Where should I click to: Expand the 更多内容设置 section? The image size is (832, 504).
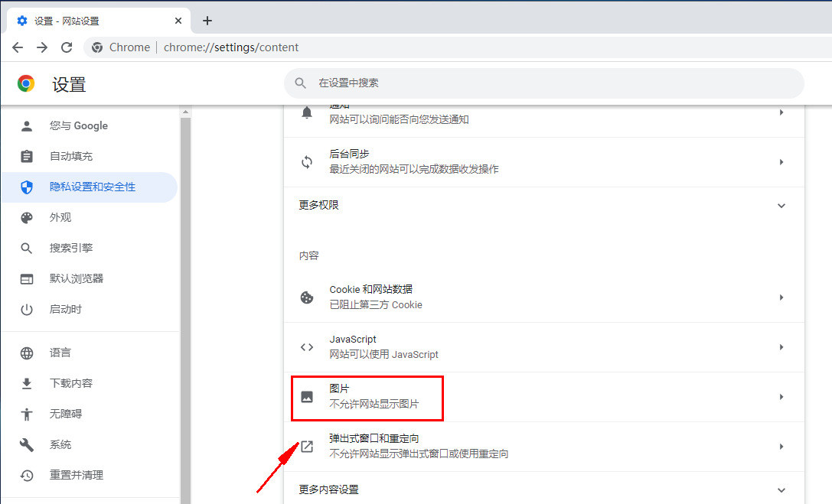[x=781, y=490]
